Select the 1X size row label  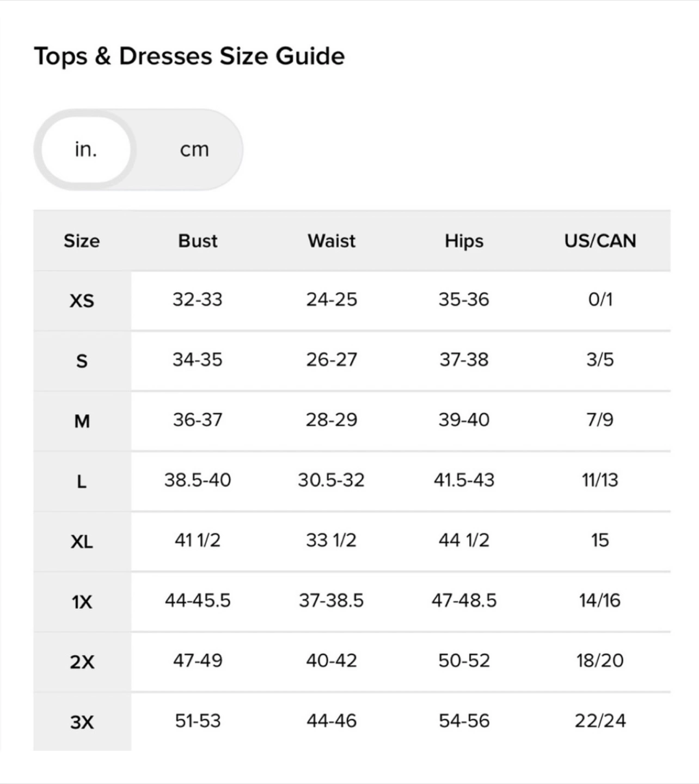[x=82, y=602]
